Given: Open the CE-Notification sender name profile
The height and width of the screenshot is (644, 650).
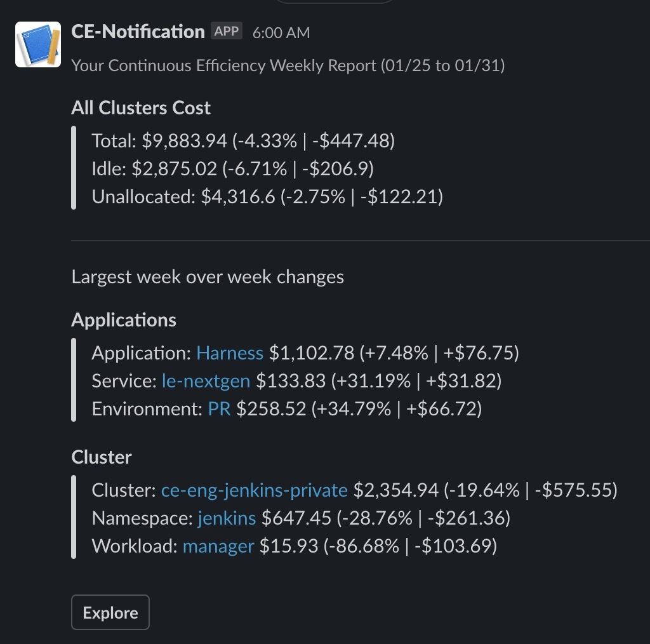Looking at the screenshot, I should 138,32.
